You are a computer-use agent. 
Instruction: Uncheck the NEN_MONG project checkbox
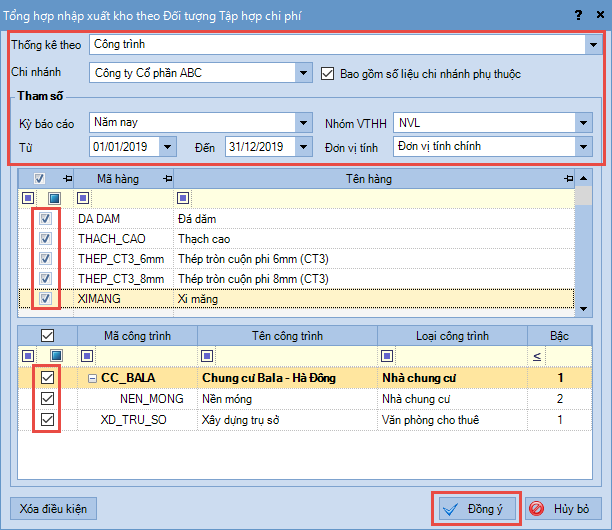pyautogui.click(x=47, y=398)
